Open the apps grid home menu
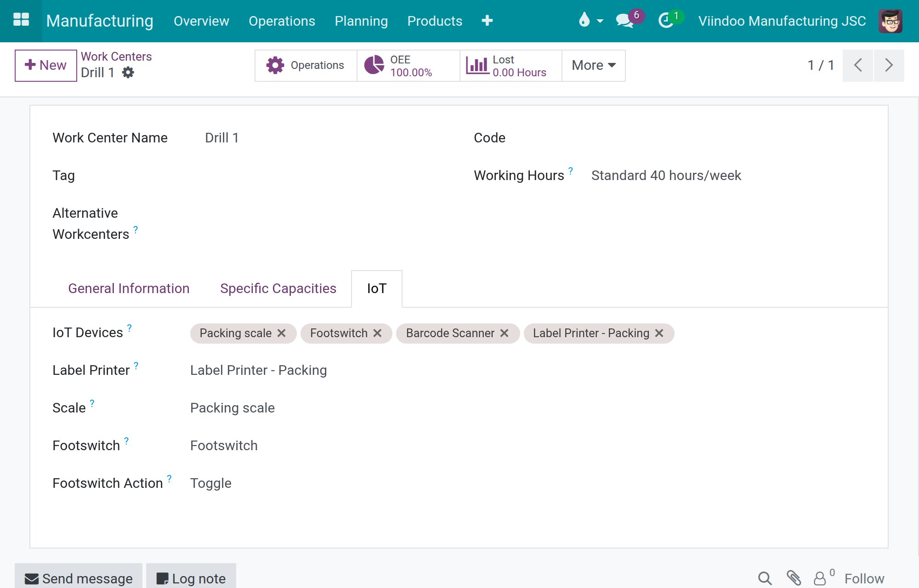Image resolution: width=919 pixels, height=588 pixels. 21,20
